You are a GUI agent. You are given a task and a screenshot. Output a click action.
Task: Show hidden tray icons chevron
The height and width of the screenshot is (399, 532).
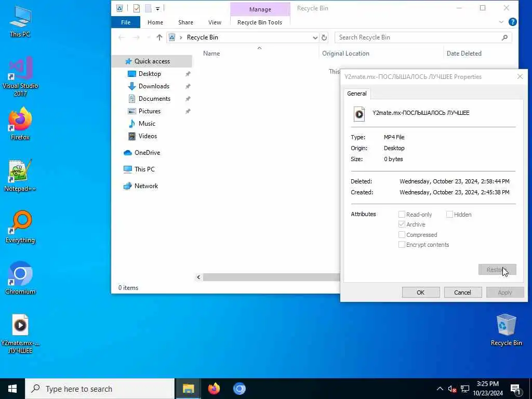[440, 389]
